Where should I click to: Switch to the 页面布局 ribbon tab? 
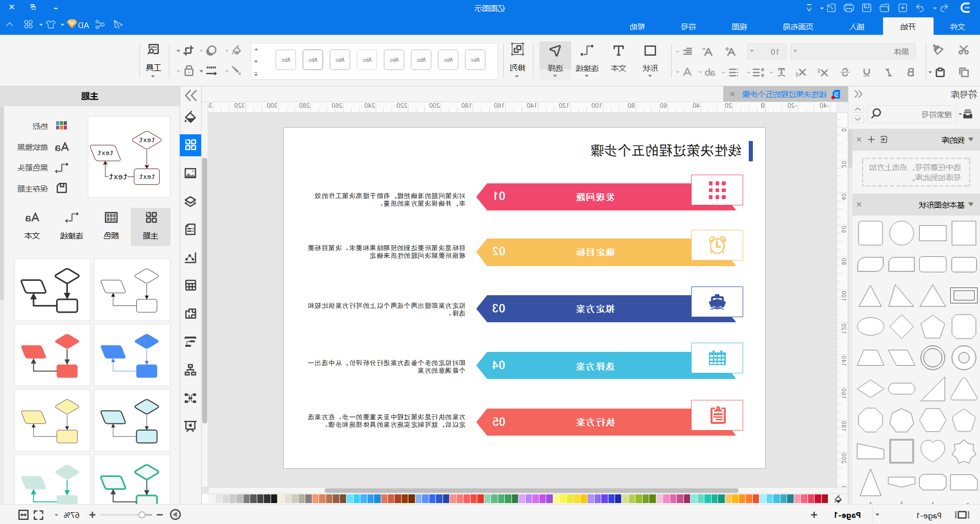coord(798,27)
